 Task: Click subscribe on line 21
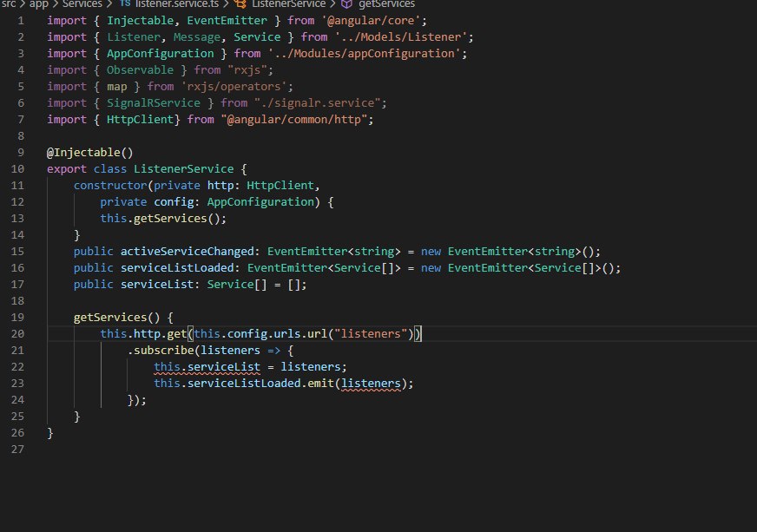(x=164, y=350)
